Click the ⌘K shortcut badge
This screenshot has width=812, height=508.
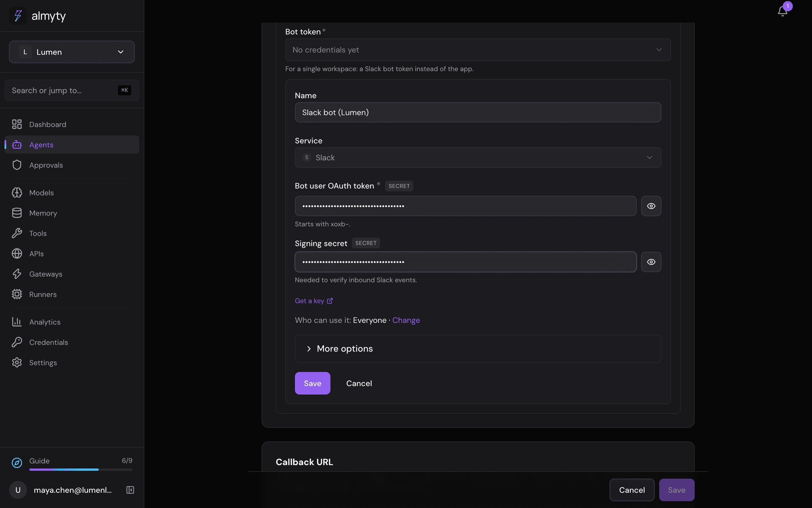coord(125,90)
